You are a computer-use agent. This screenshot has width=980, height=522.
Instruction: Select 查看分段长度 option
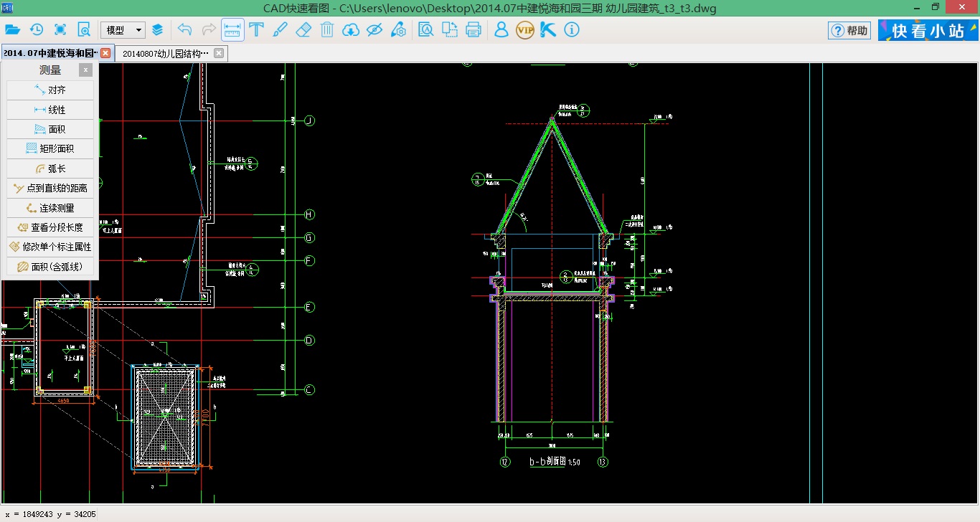point(50,227)
